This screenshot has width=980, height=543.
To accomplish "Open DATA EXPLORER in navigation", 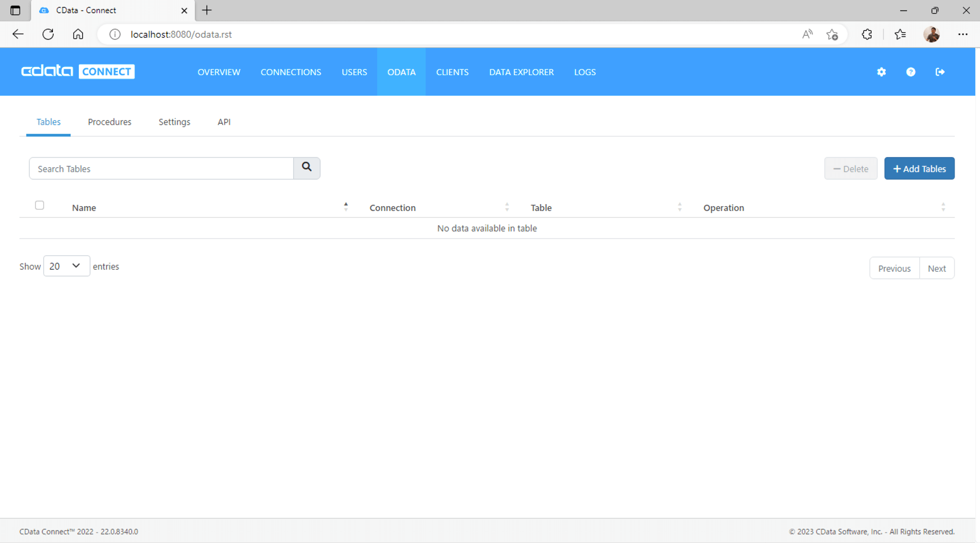I will [x=521, y=72].
